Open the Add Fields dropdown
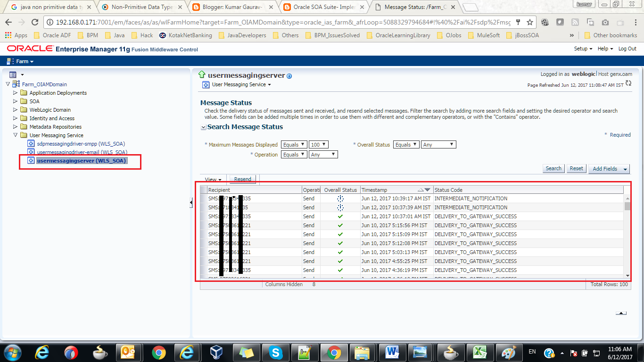This screenshot has width=644, height=362. coord(609,169)
